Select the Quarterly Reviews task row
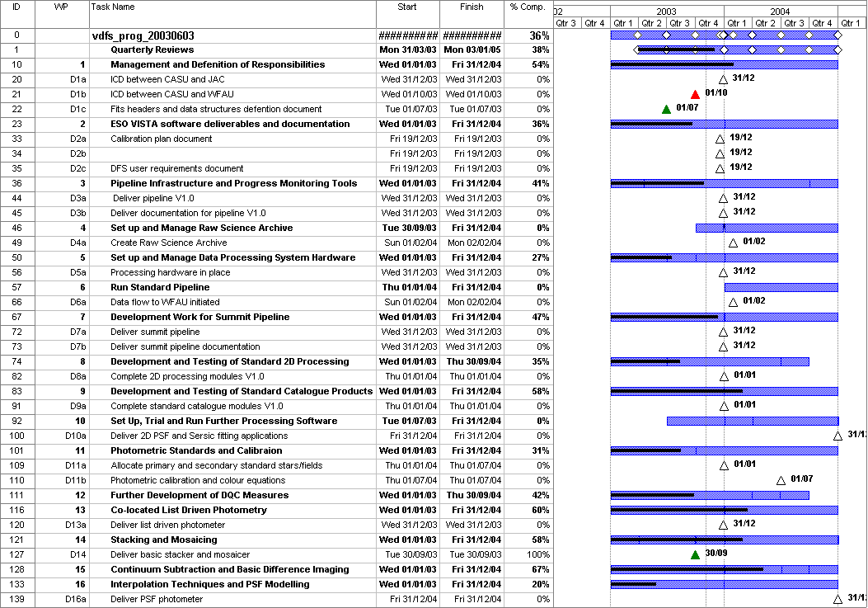This screenshot has height=608, width=868. pos(152,50)
